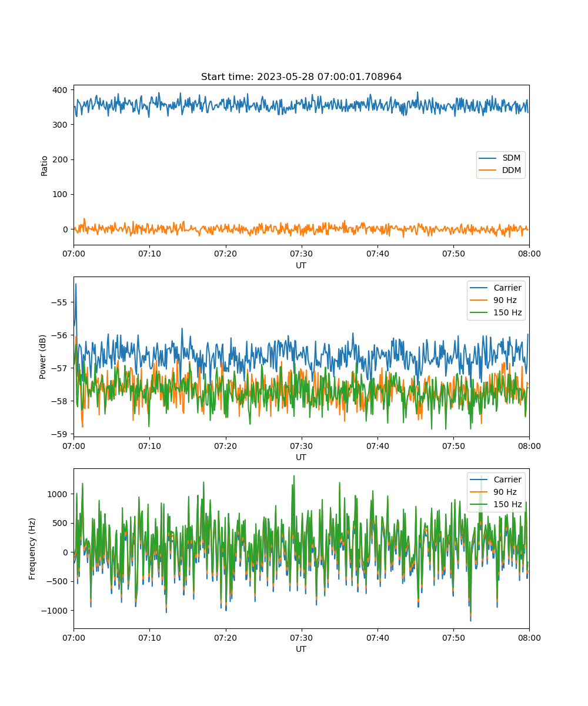Click the 'Start time: 2023-05-28 07:00:01.708964' title
This screenshot has width=588, height=706.
(x=301, y=77)
